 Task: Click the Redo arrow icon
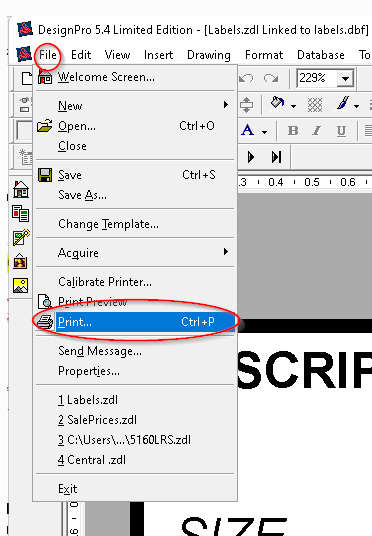[x=271, y=79]
